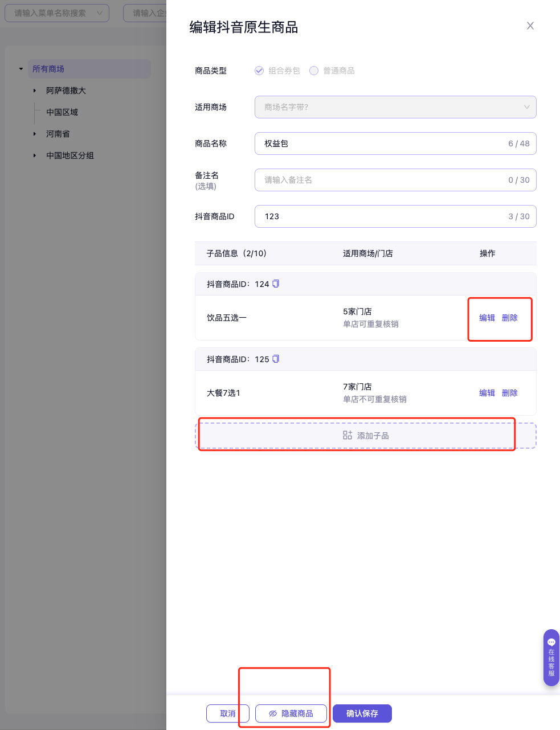Edit the 大餐7选1 sub-item
Image resolution: width=560 pixels, height=730 pixels.
coord(487,393)
